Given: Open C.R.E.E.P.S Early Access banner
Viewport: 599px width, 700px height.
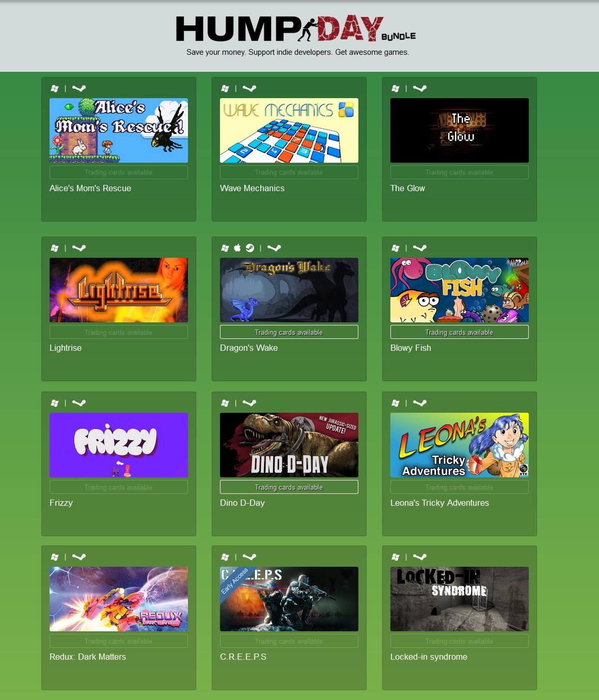Looking at the screenshot, I should click(289, 599).
